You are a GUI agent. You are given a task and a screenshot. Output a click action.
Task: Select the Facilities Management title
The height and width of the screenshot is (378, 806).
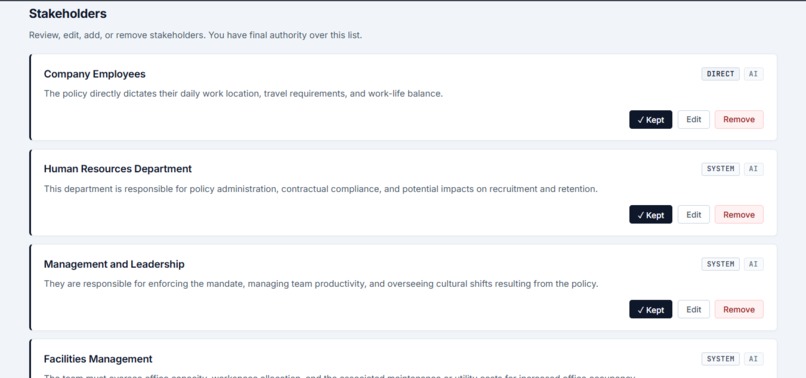(x=98, y=359)
